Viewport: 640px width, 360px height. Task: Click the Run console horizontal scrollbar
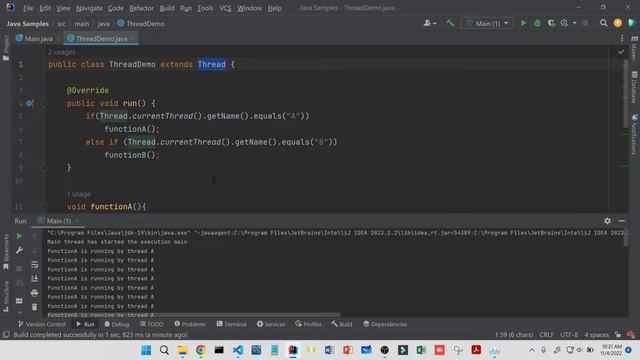(x=193, y=316)
